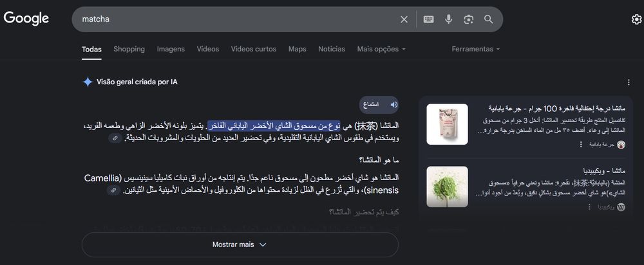The image size is (644, 265).
Task: Open the Ferramentas dropdown
Action: [x=476, y=49]
